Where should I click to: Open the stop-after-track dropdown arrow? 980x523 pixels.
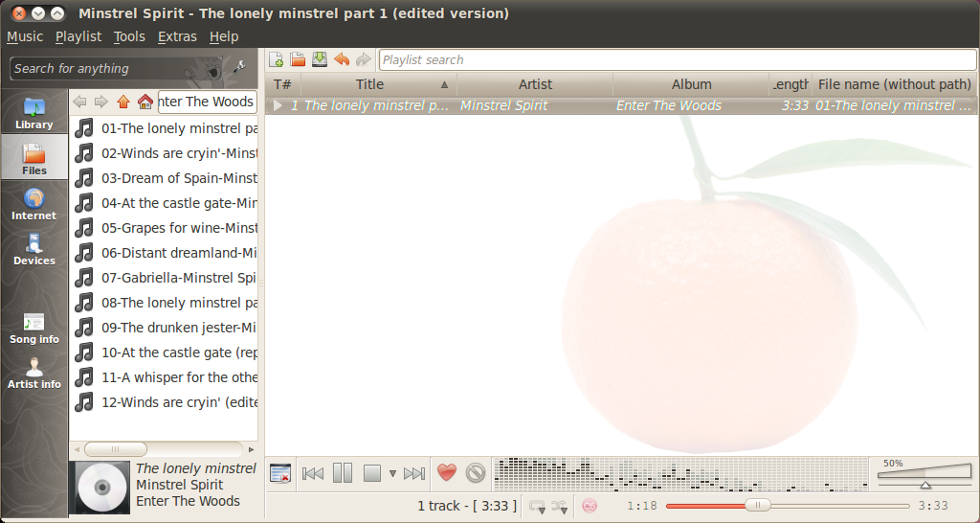(392, 473)
